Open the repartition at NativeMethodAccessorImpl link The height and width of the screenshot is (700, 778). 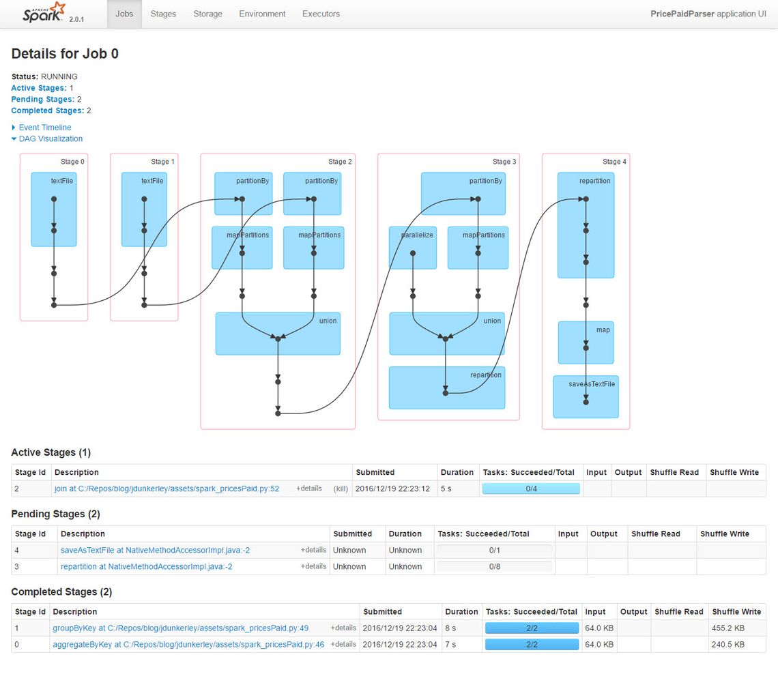pyautogui.click(x=146, y=566)
